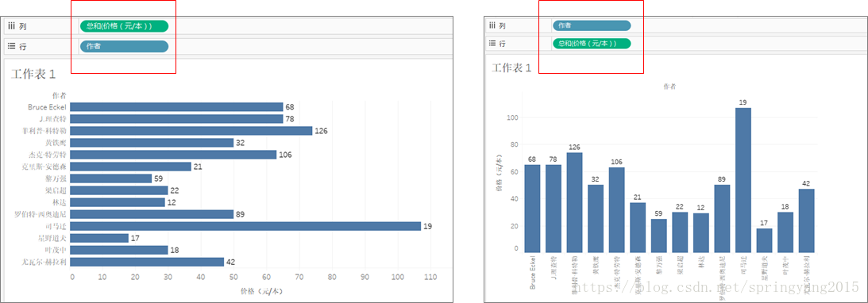Select the vertical column labeled 22 in the right chart
Viewport: 868px width, 303px height.
tap(680, 232)
